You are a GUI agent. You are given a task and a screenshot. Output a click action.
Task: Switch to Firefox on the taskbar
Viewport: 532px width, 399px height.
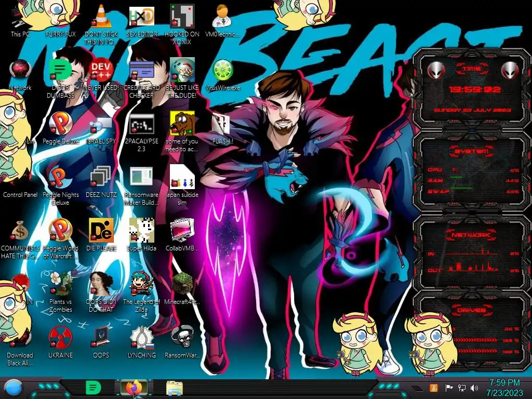click(x=134, y=388)
